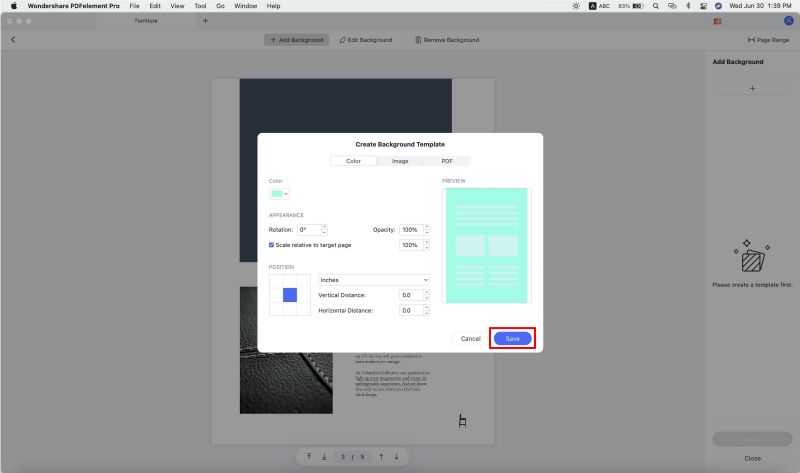Screen dimensions: 800x473
Task: Go back using the left arrow
Action: point(13,39)
